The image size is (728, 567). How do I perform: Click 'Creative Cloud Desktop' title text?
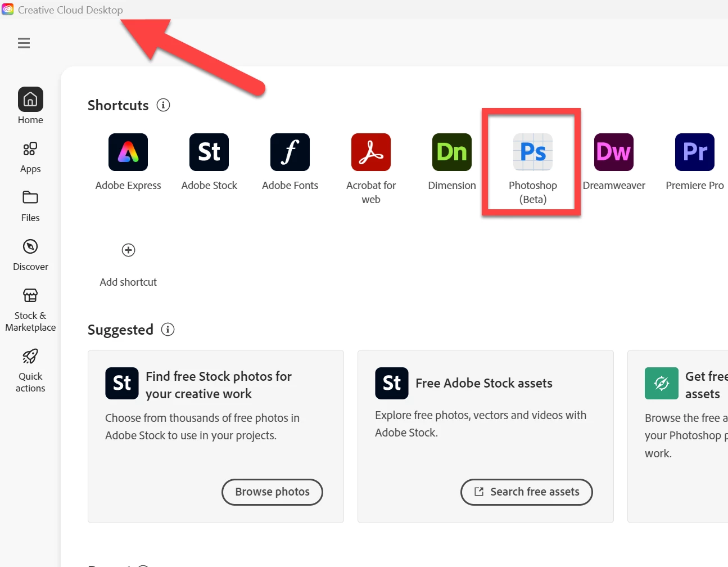pyautogui.click(x=70, y=10)
